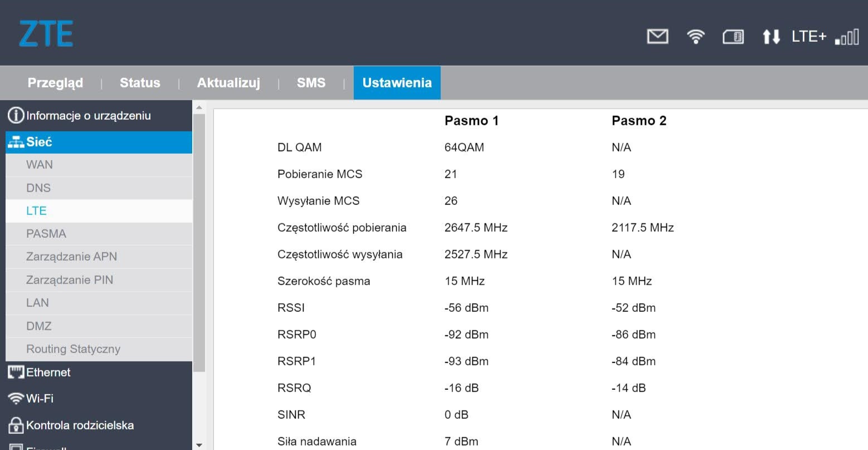Screen dimensions: 868x450
Task: Click the data transfer arrows icon
Action: coord(771,37)
